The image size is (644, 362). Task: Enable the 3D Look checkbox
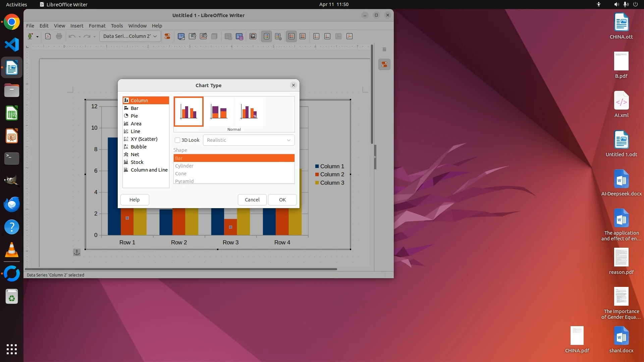coord(177,140)
